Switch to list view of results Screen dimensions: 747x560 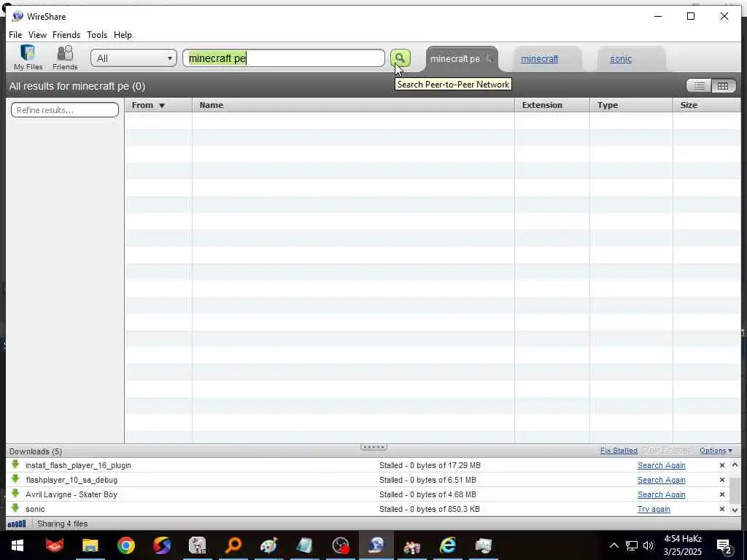pos(699,86)
